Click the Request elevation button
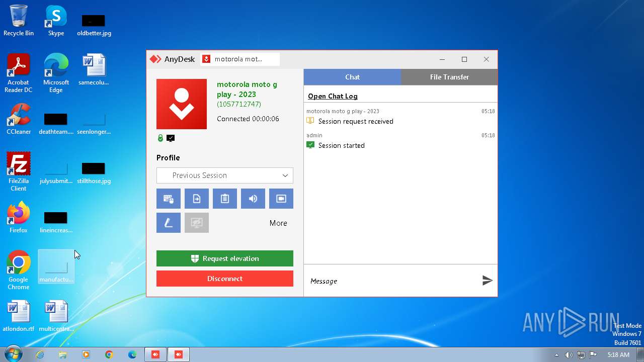The image size is (644, 362). 225,258
